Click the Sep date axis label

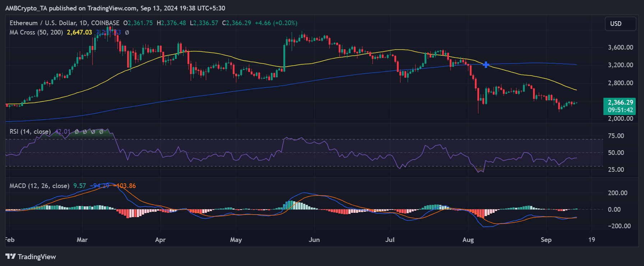(546, 240)
